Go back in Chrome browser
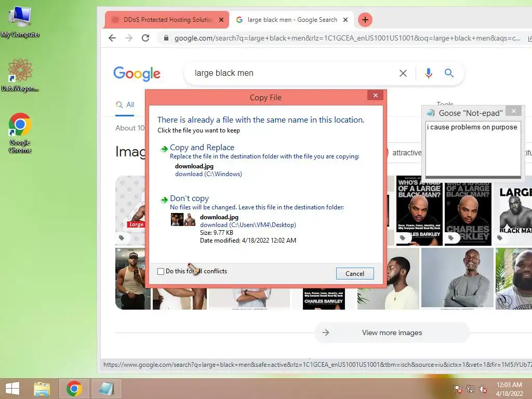This screenshot has height=399, width=532. click(x=112, y=38)
